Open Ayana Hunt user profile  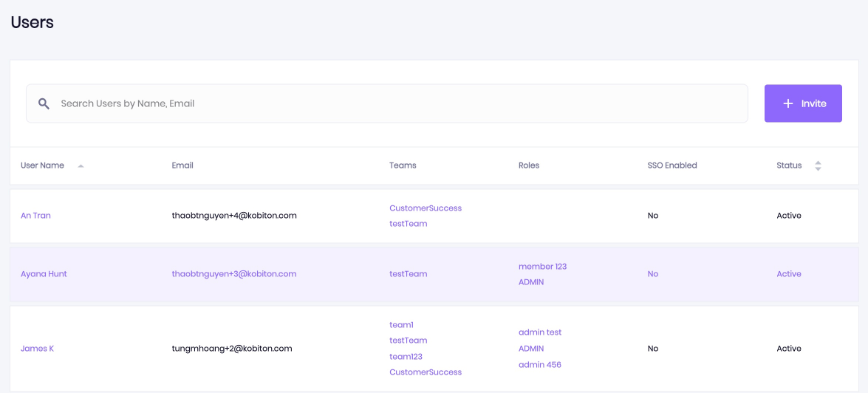pyautogui.click(x=44, y=273)
